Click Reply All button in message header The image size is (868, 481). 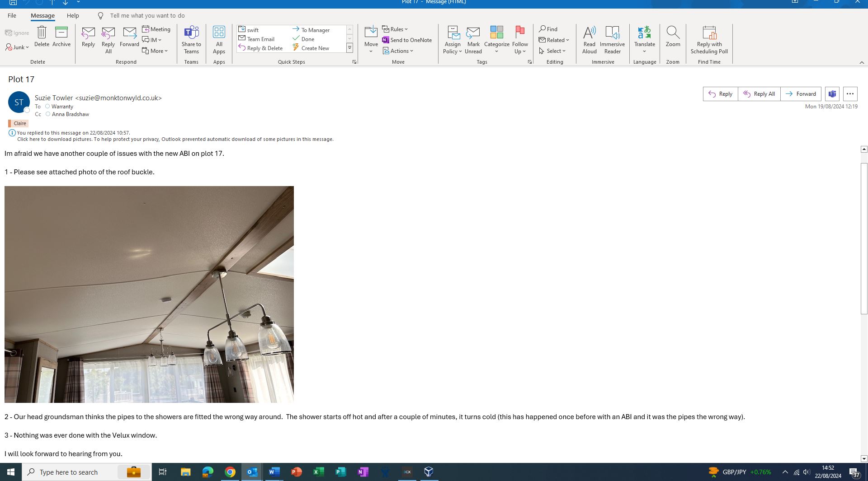759,94
